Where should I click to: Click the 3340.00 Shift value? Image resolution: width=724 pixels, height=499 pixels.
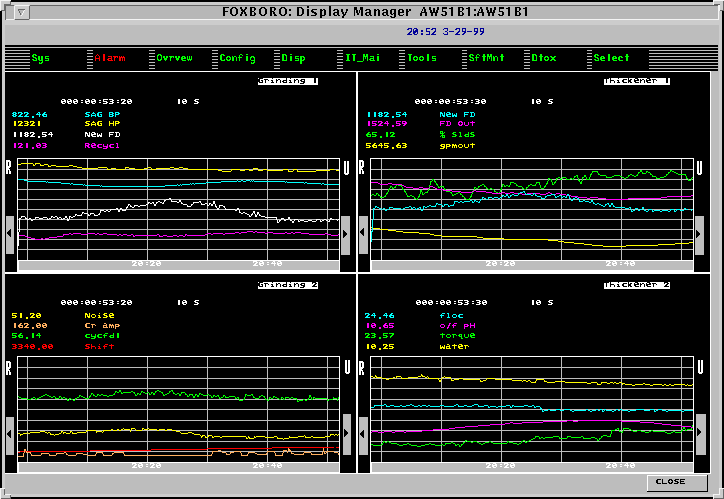click(32, 347)
